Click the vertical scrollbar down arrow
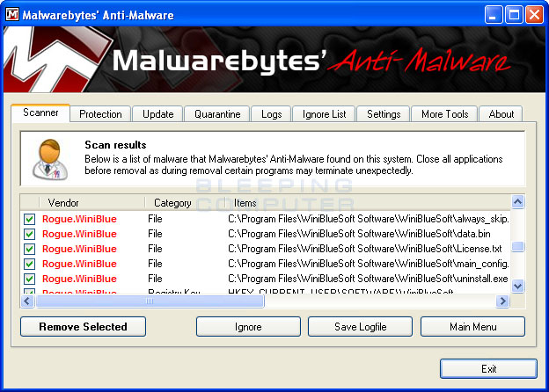 (x=518, y=287)
